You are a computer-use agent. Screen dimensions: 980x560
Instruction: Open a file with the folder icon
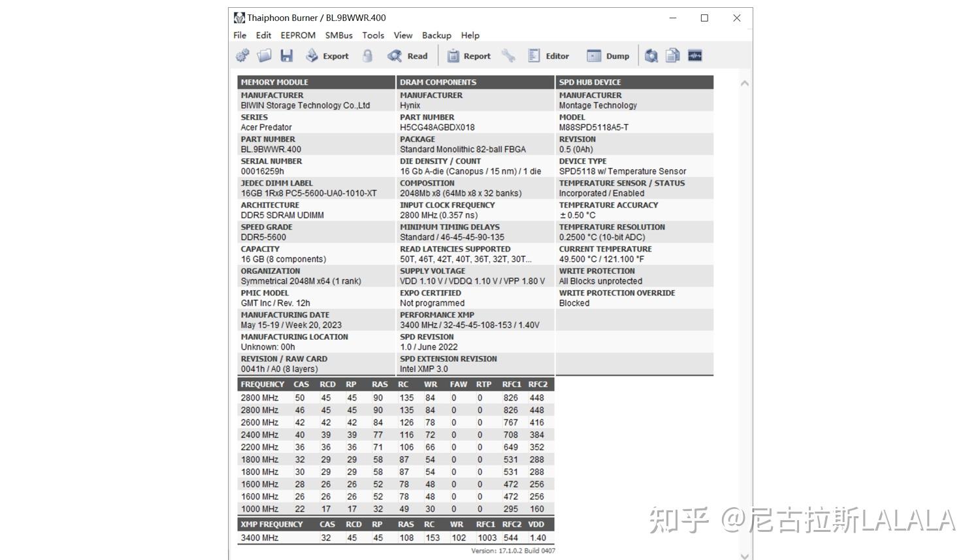click(x=265, y=56)
